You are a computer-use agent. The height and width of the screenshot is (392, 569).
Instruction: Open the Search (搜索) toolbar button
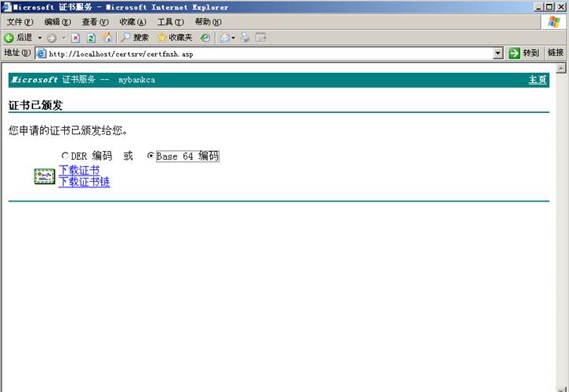coord(134,37)
